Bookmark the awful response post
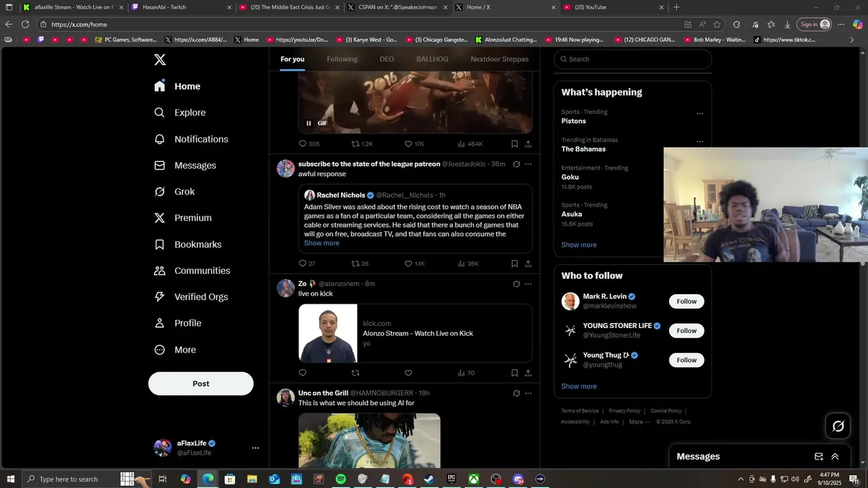This screenshot has height=488, width=868. point(514,264)
